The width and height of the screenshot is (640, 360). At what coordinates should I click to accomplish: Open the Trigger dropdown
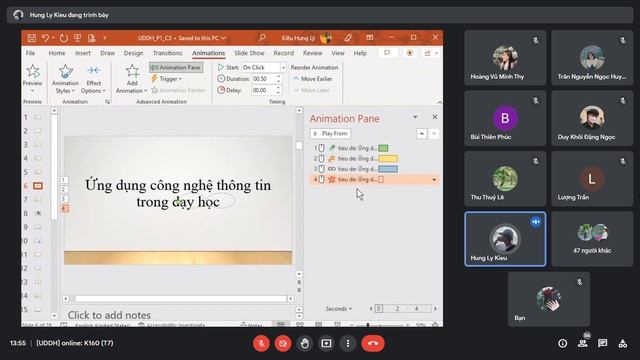pyautogui.click(x=167, y=79)
